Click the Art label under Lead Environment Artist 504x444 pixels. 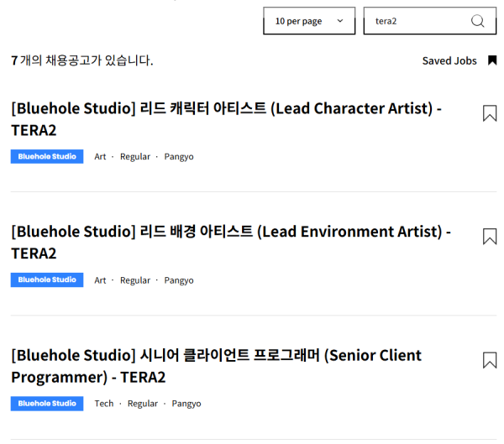100,280
